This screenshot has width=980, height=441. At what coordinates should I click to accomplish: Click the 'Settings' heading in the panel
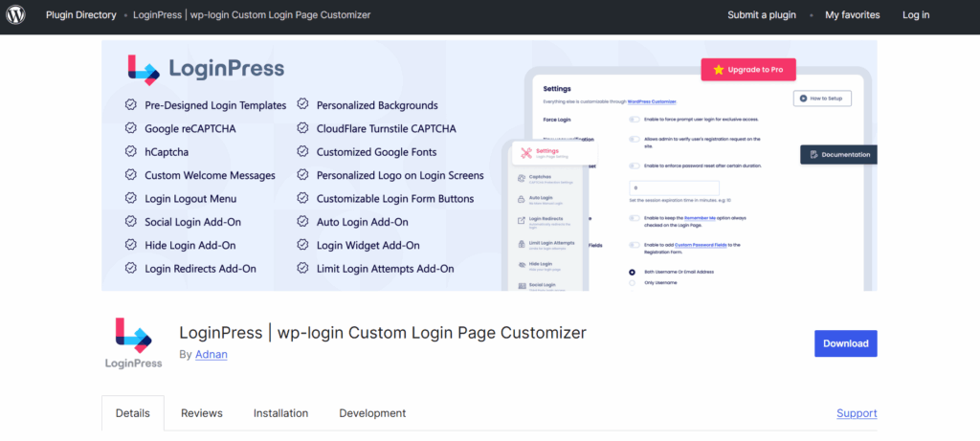pyautogui.click(x=557, y=89)
